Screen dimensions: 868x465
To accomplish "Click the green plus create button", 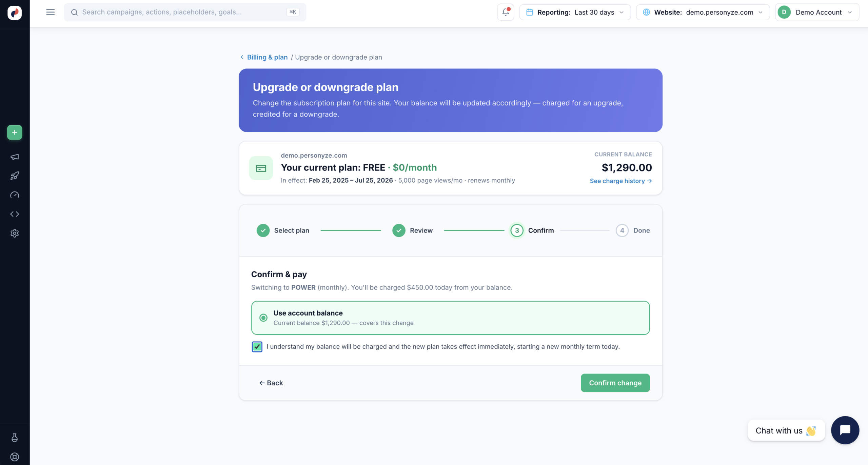I will 15,133.
